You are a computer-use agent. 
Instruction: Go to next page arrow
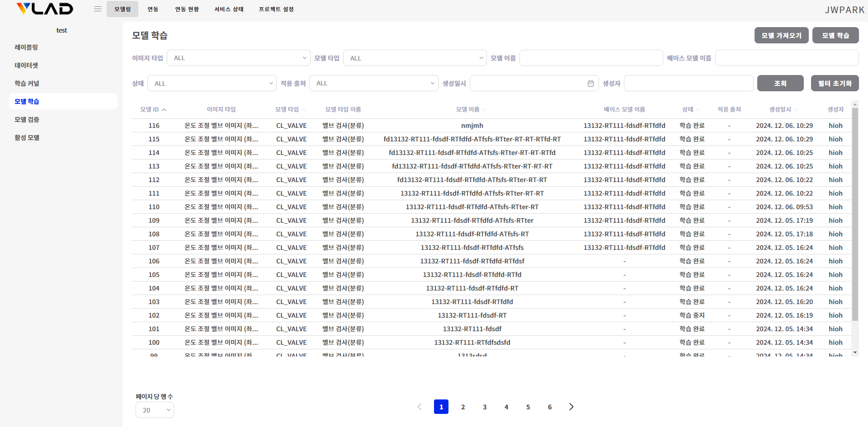[571, 407]
